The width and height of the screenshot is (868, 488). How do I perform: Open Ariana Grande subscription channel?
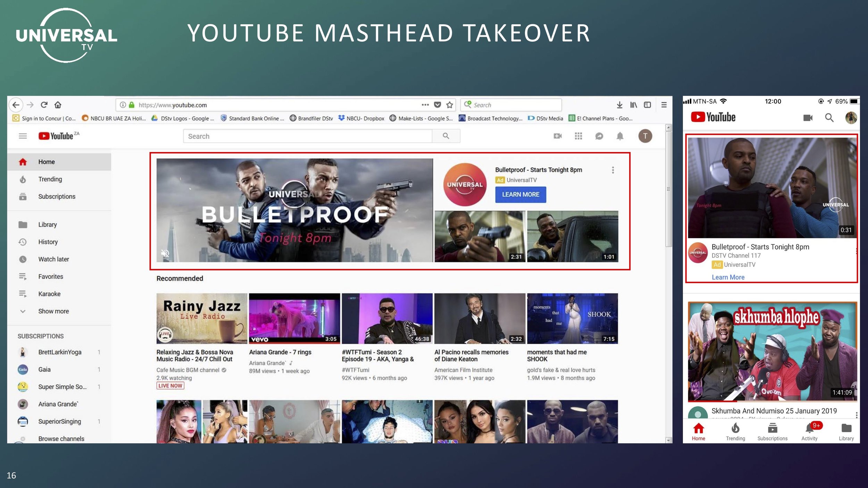tap(59, 404)
